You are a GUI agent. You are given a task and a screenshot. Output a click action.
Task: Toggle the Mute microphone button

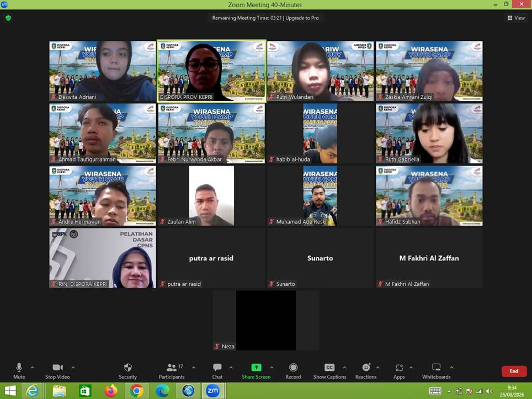tap(19, 371)
